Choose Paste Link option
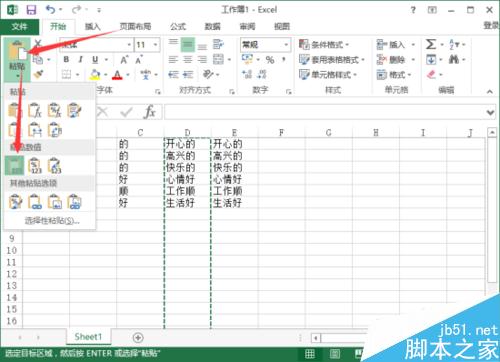The height and width of the screenshot is (362, 500). click(x=35, y=202)
